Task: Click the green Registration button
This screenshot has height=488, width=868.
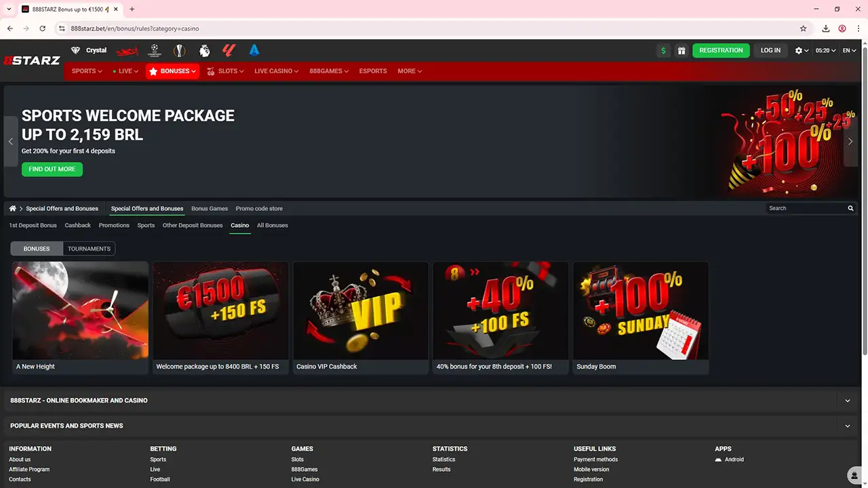Action: pos(721,50)
